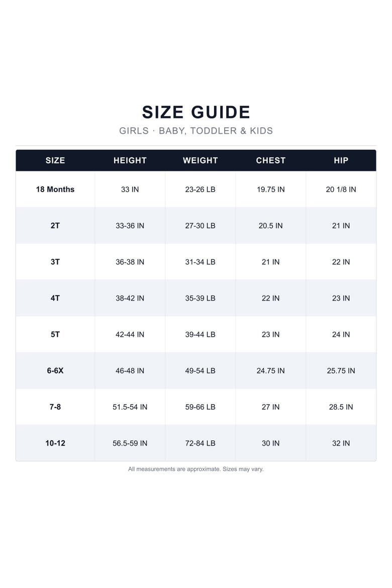The image size is (392, 588).
Task: Select the 5T size row label
Action: coord(55,335)
